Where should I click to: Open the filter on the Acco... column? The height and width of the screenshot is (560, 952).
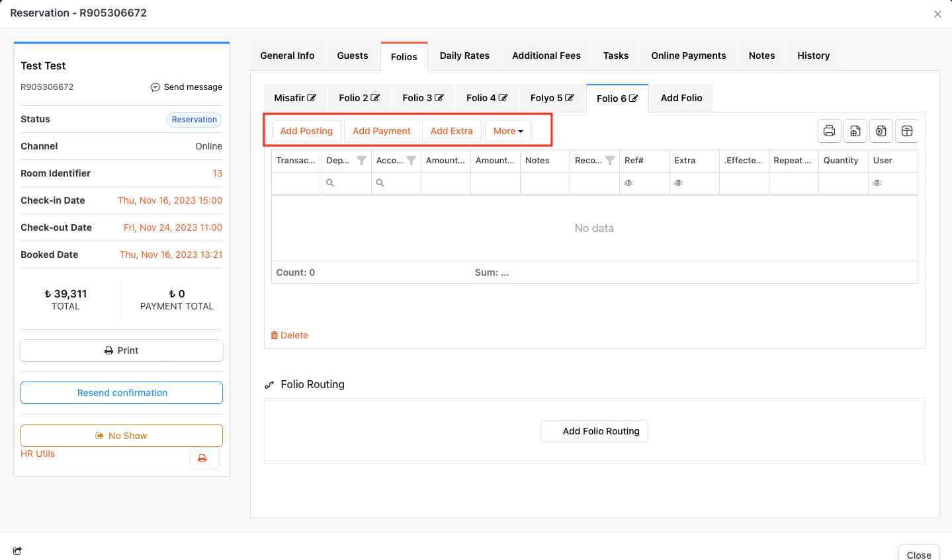coord(411,161)
